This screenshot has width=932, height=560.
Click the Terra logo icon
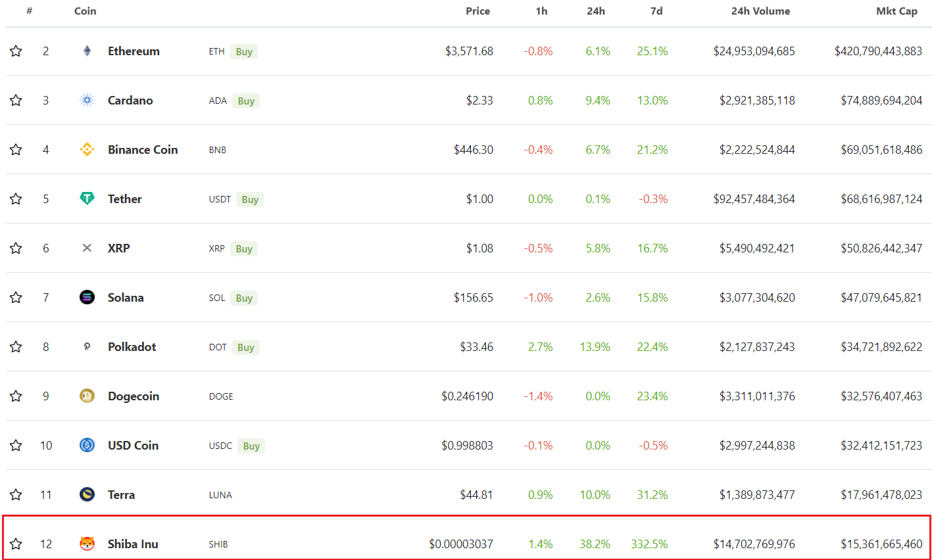click(x=87, y=494)
